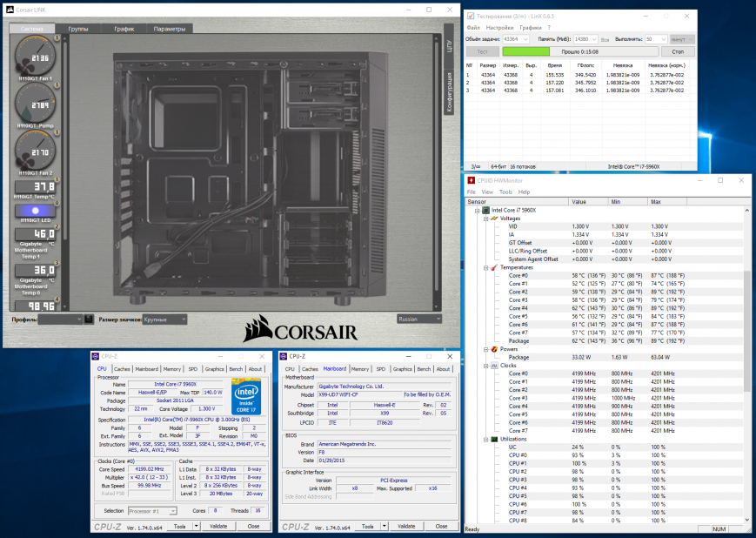Viewport: 756px width, 538px height.
Task: Open the Конфигурация side tab
Action: [449, 92]
